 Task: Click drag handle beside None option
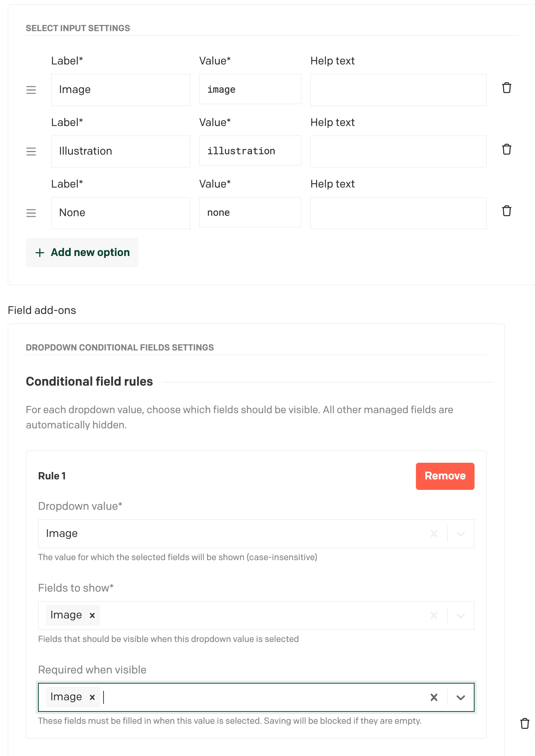tap(31, 213)
